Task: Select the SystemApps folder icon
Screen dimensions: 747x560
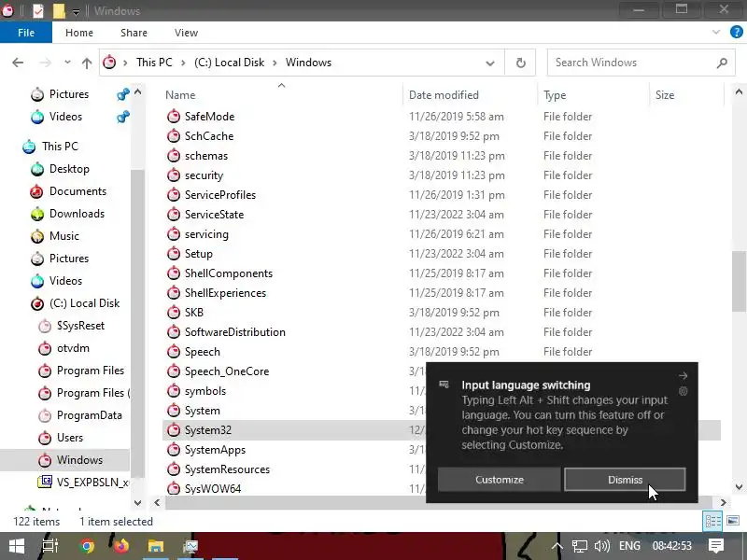Action: pyautogui.click(x=174, y=450)
